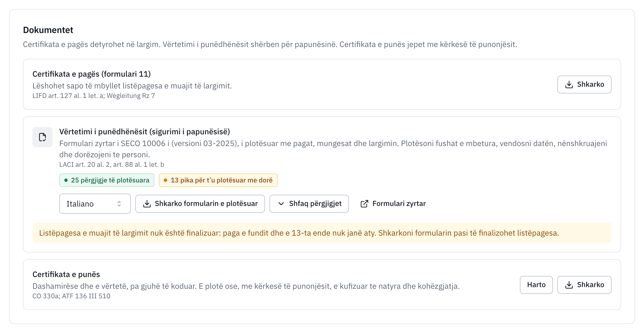Click the LIFD art. 127 legal reference
The height and width of the screenshot is (333, 644).
pos(94,96)
